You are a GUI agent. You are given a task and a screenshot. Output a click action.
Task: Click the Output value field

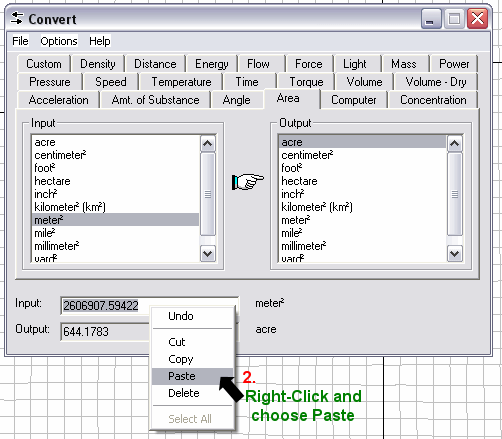105,332
